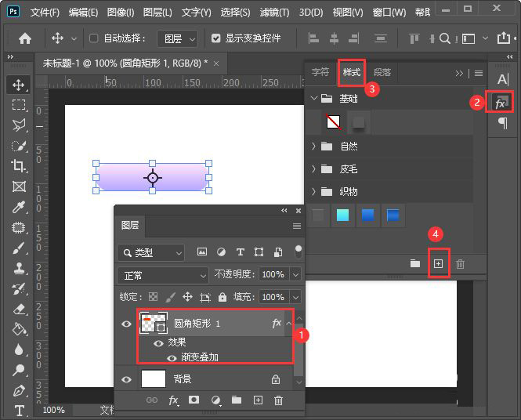Open the 图层 auto-select dropdown
521x420 pixels.
pyautogui.click(x=177, y=39)
